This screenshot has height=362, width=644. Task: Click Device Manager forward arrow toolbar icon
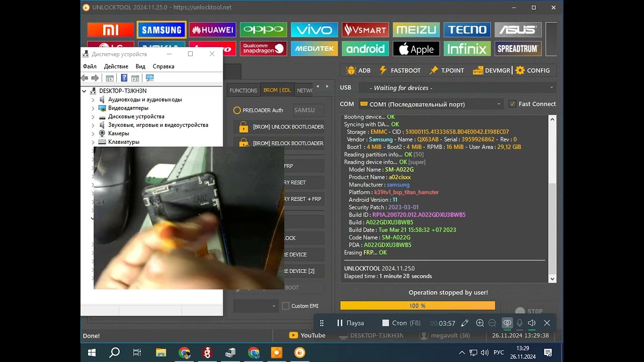coord(95,78)
